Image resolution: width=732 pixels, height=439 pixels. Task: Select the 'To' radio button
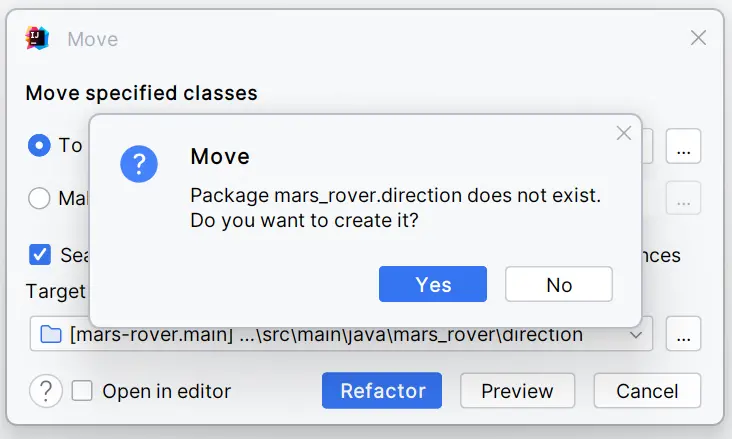[40, 146]
